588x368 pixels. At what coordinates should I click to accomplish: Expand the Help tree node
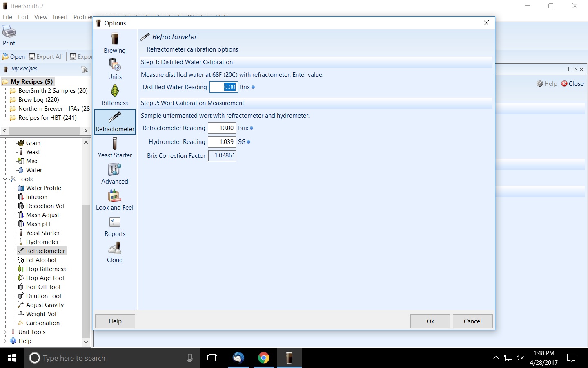pos(5,341)
